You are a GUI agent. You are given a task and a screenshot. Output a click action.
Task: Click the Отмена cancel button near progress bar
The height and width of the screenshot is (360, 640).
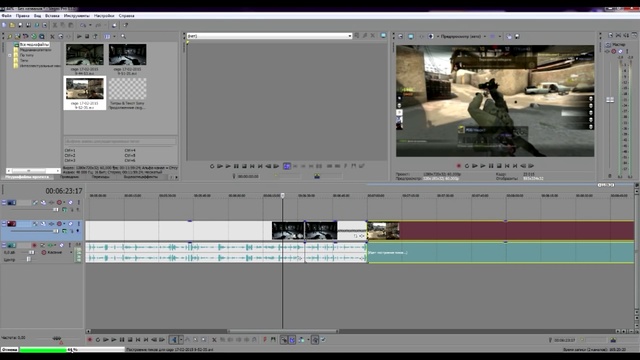click(9, 350)
